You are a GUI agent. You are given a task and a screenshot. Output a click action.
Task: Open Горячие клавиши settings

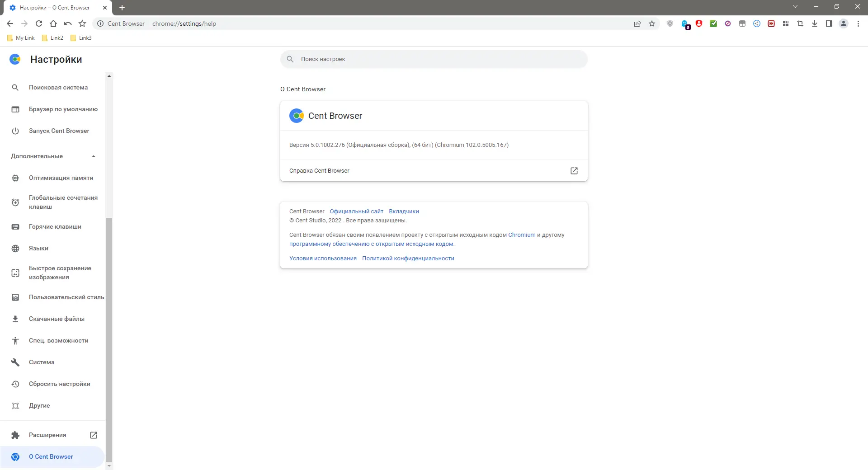point(53,227)
